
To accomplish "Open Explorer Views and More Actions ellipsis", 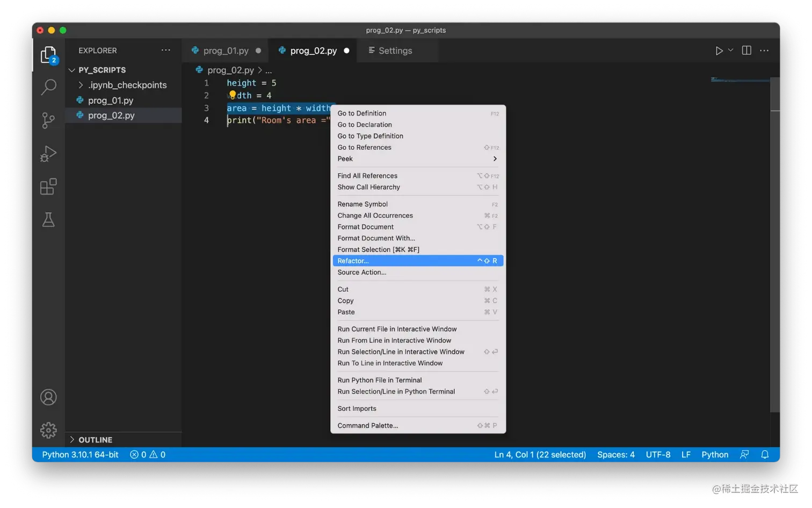I will [x=166, y=50].
